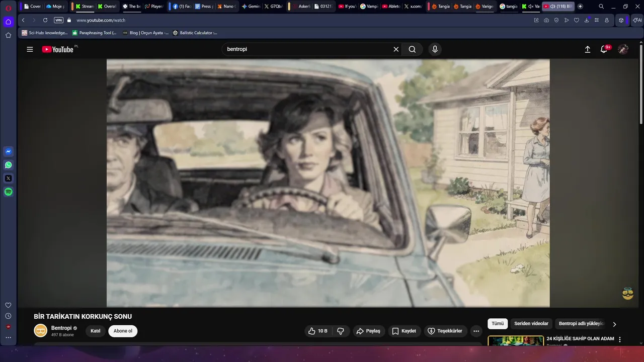Open Opera sidebar bookmarks star icon

8,35
